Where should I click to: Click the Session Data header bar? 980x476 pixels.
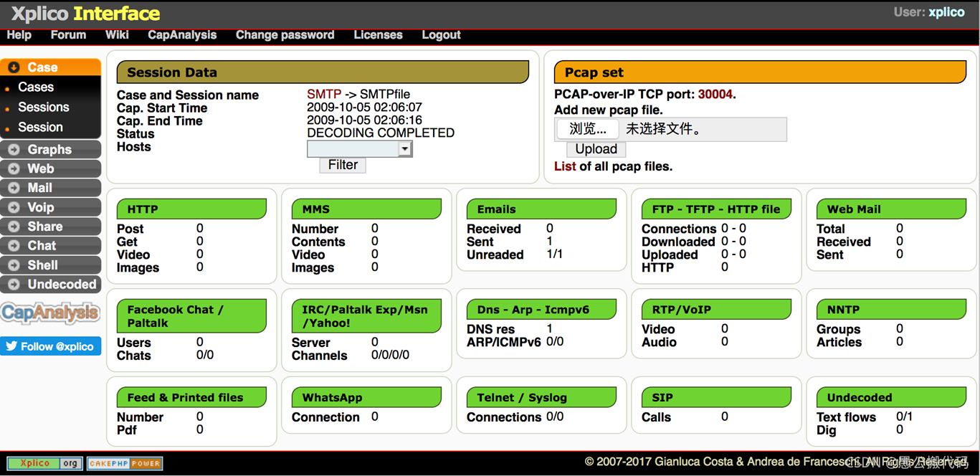323,72
